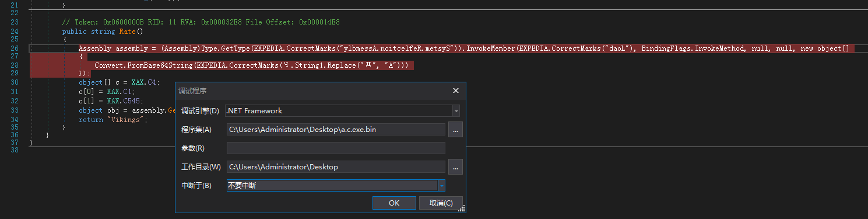Click the 中断于(B) label

pos(196,185)
